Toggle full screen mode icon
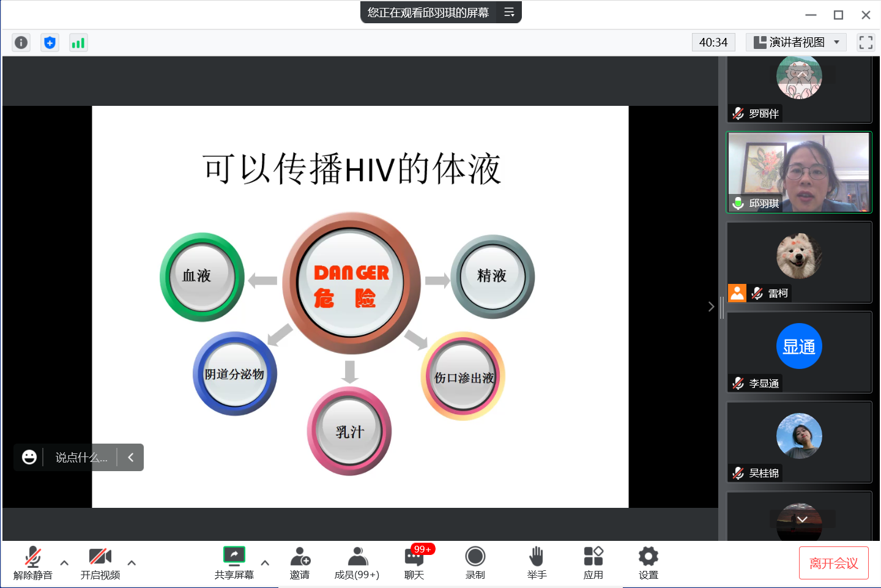The width and height of the screenshot is (881, 588). [865, 42]
